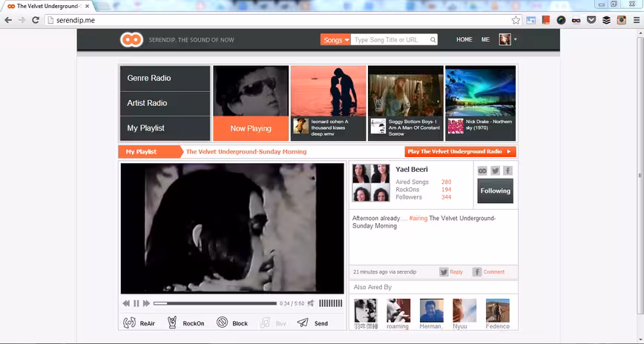Click the #airing hashtag
Screen dimensions: 644x344
click(x=418, y=219)
